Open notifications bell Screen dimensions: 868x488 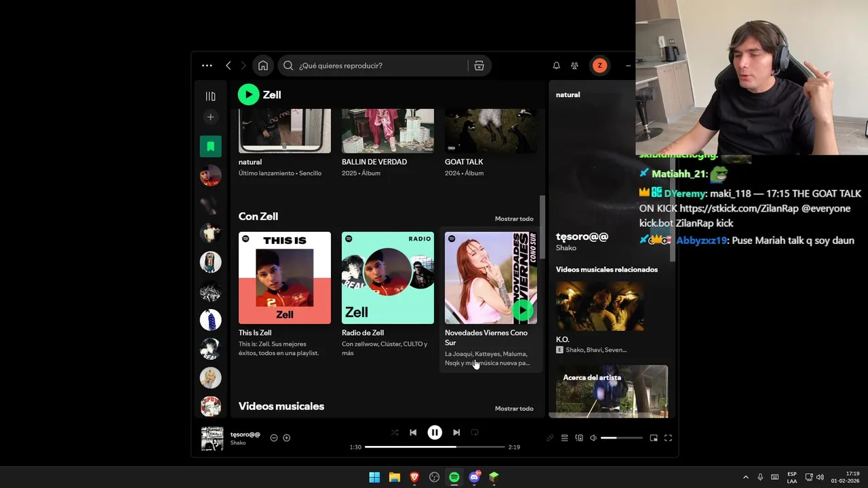pyautogui.click(x=556, y=66)
